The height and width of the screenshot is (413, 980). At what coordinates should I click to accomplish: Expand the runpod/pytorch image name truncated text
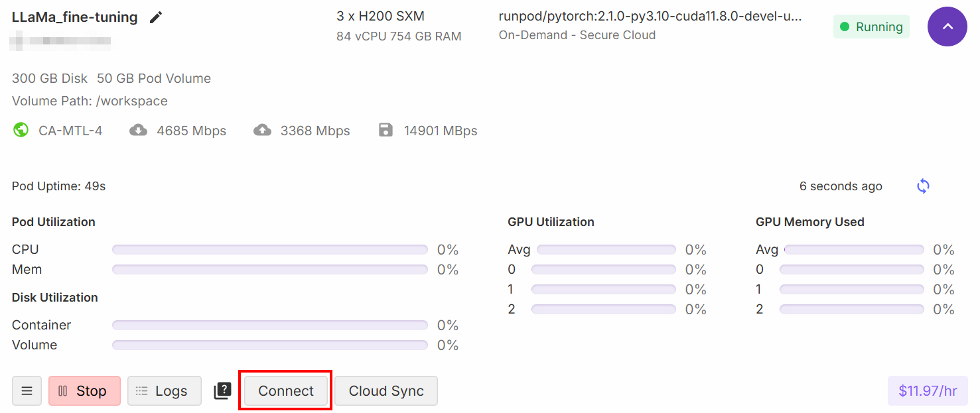click(x=649, y=17)
